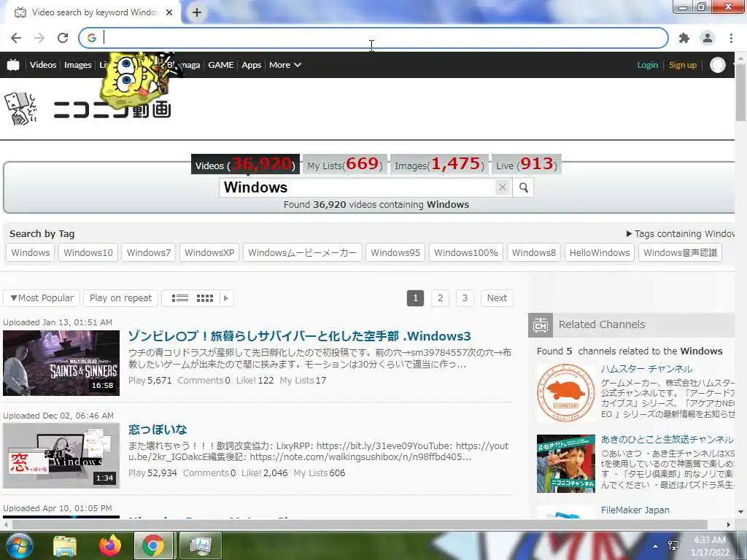
Task: Select the Windows100% tag
Action: click(466, 253)
